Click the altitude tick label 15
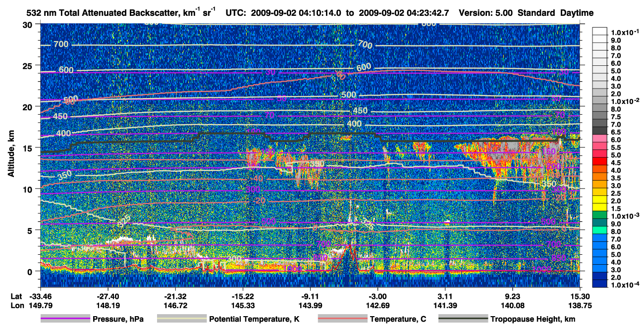 [x=29, y=148]
